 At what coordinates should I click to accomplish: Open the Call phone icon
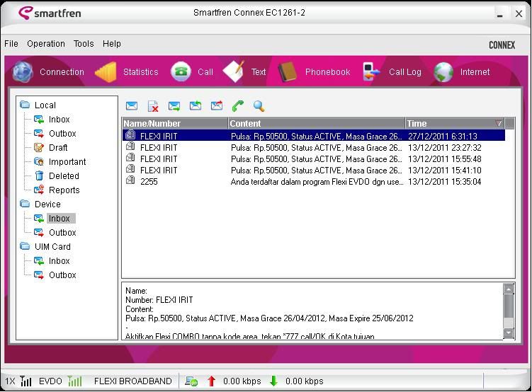click(181, 71)
